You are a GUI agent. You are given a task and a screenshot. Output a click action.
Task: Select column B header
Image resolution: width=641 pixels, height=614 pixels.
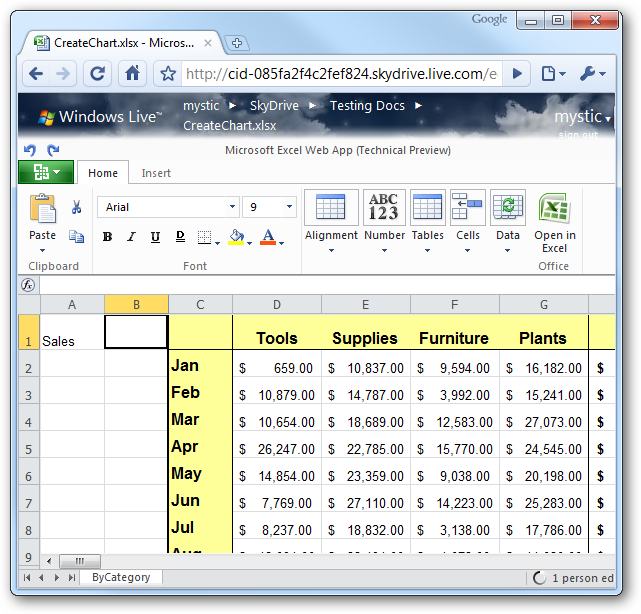point(136,305)
